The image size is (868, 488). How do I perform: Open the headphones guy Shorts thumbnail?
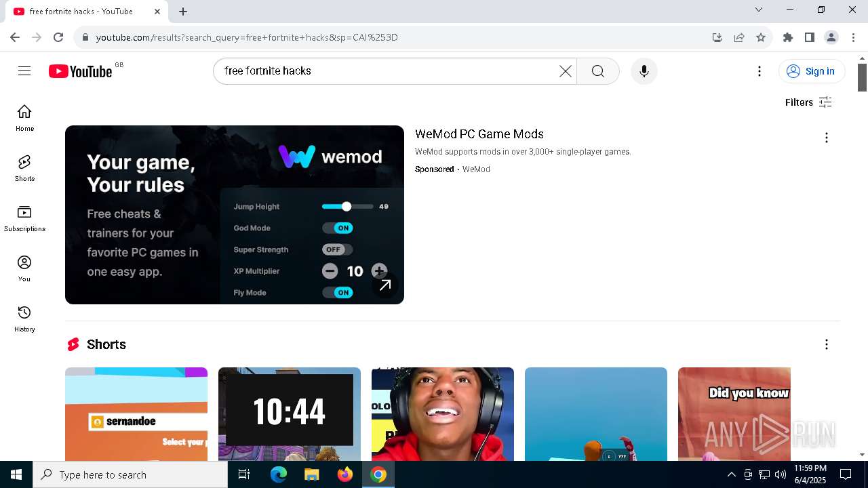[x=443, y=414]
